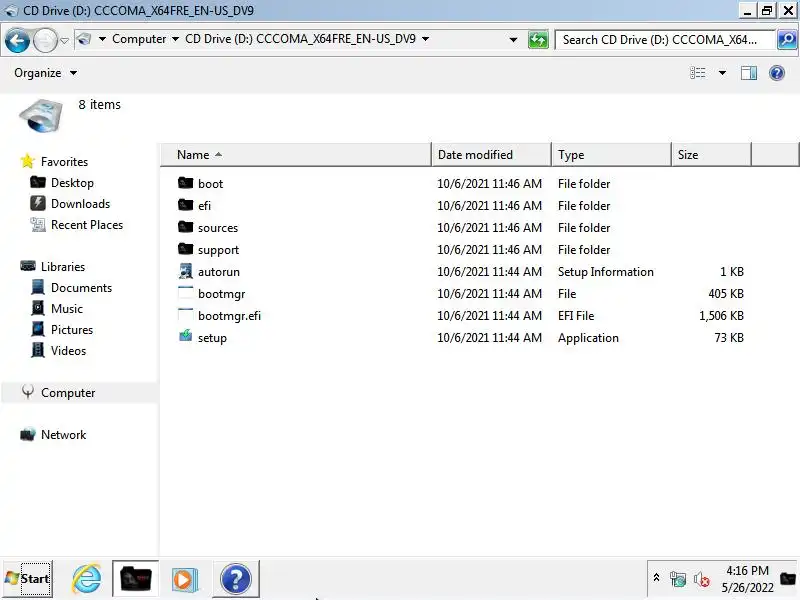Select the setup application icon
This screenshot has height=600, width=800.
point(186,336)
